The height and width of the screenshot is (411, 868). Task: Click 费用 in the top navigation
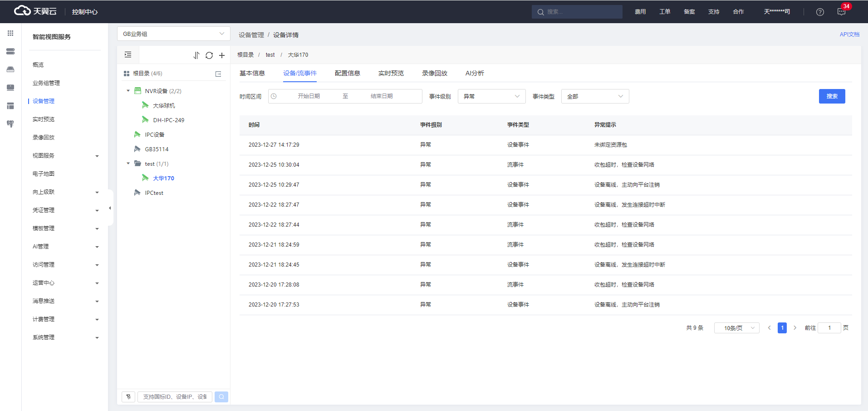click(x=640, y=12)
